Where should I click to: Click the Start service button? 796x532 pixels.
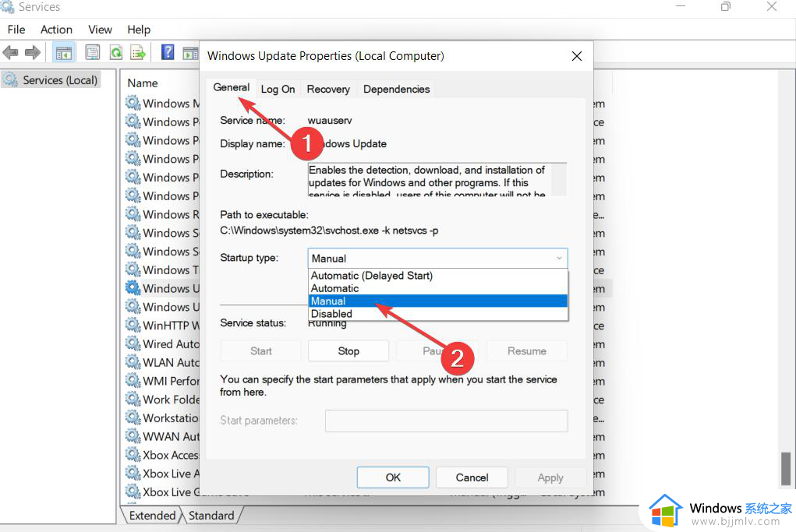260,351
